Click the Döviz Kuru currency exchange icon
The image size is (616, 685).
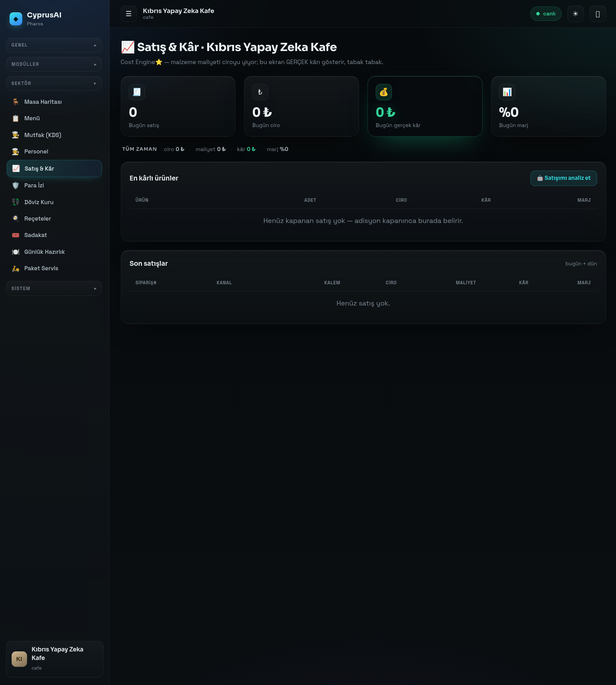tap(16, 202)
